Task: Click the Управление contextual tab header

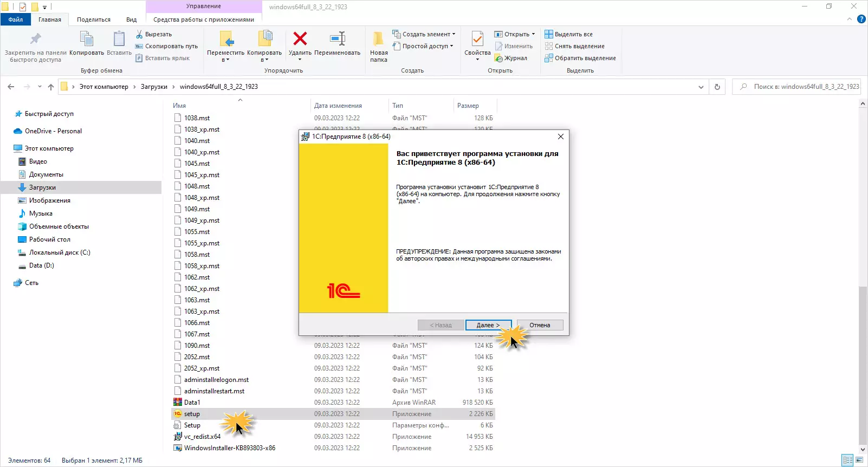Action: (204, 7)
